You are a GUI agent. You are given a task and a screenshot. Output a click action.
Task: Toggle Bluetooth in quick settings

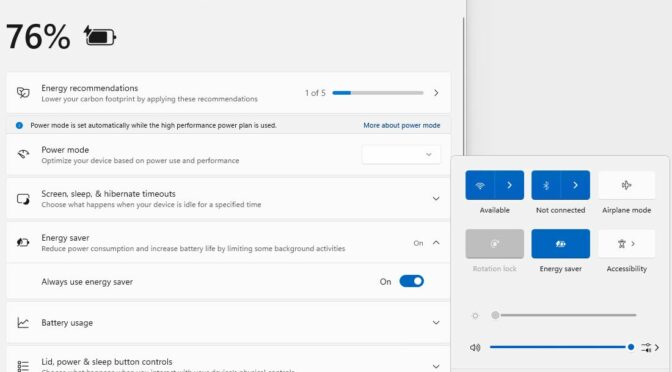[x=546, y=185]
